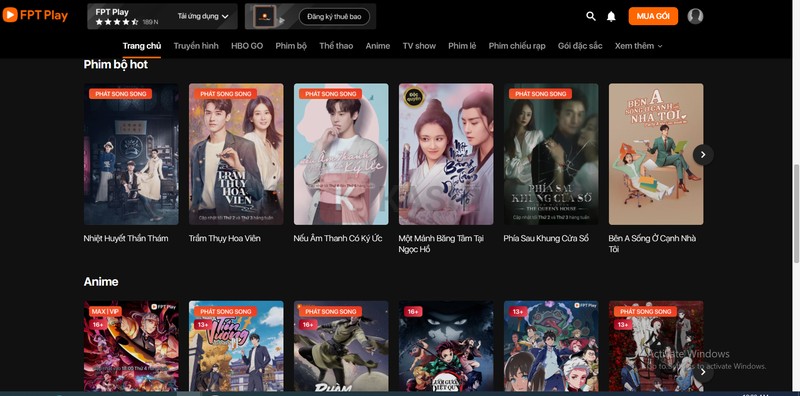Click the Phim bộ hot section heading
The image size is (800, 396).
[116, 64]
